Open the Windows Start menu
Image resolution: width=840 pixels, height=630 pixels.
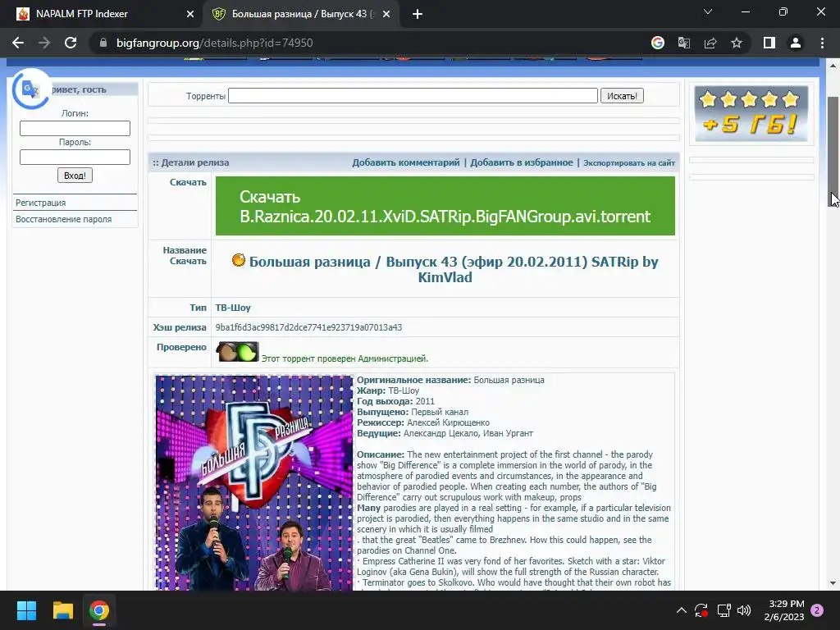click(x=26, y=610)
